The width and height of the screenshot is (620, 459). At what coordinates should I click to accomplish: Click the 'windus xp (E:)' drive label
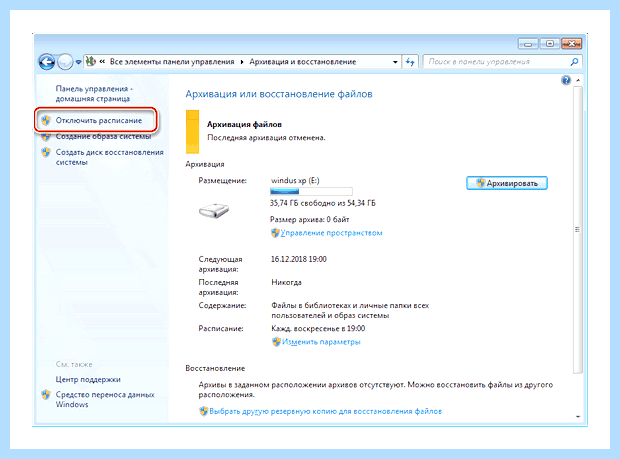coord(295,180)
